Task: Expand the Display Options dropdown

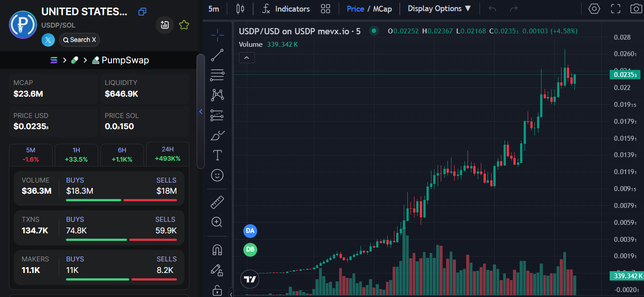Action: pyautogui.click(x=439, y=9)
